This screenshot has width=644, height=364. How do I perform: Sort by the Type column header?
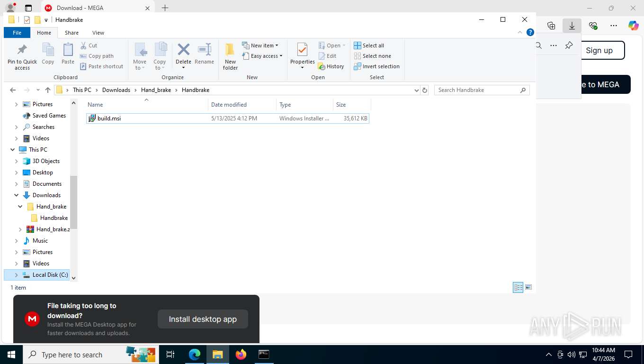pos(304,105)
